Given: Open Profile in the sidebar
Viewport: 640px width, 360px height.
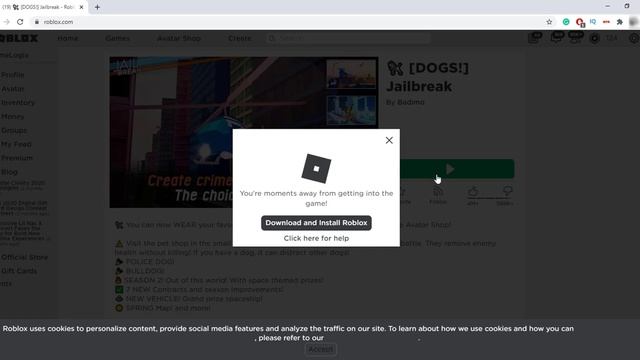Looking at the screenshot, I should [x=12, y=75].
